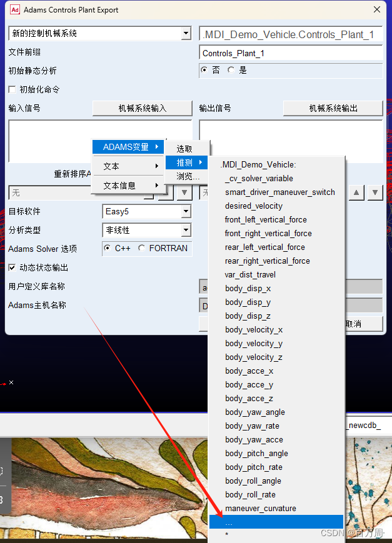Open the 目标软件 Easy5 dropdown
The width and height of the screenshot is (392, 543).
[186, 211]
